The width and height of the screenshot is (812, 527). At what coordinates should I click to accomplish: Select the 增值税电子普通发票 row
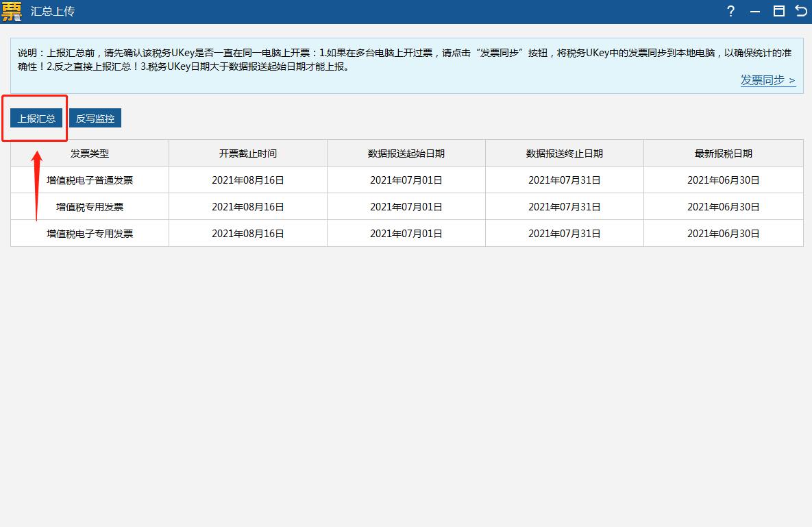90,180
